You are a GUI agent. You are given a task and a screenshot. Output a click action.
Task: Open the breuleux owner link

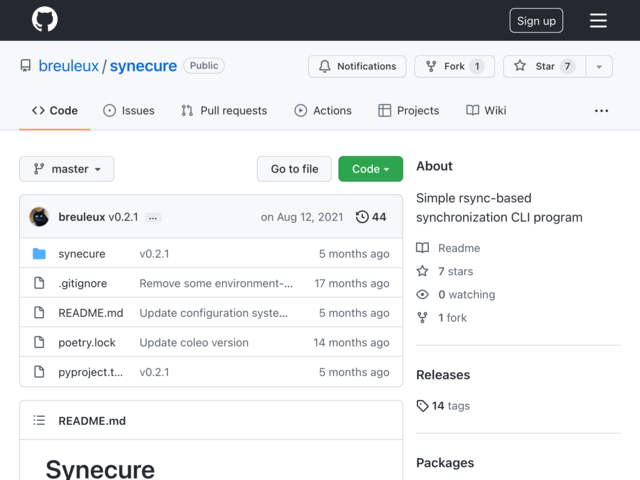coord(69,66)
